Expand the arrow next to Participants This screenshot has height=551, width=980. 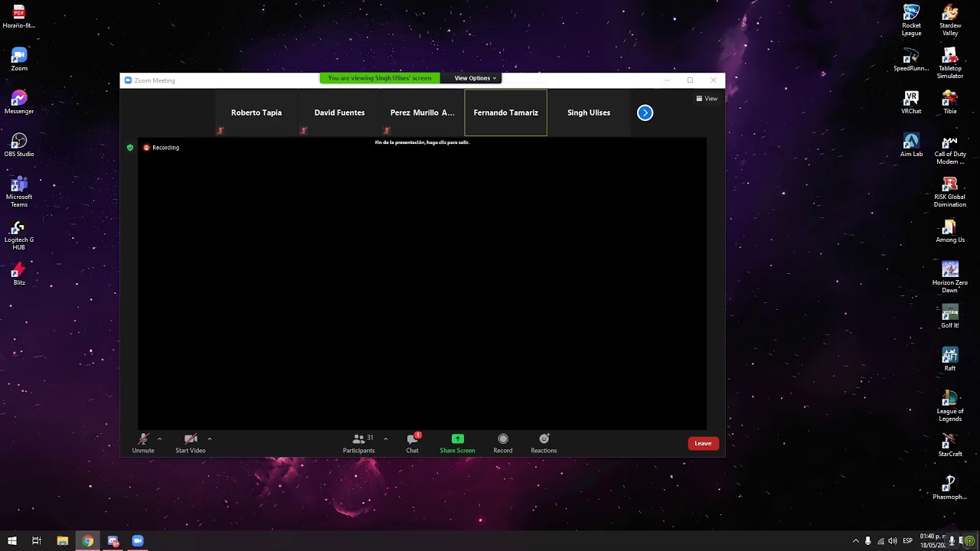(385, 439)
